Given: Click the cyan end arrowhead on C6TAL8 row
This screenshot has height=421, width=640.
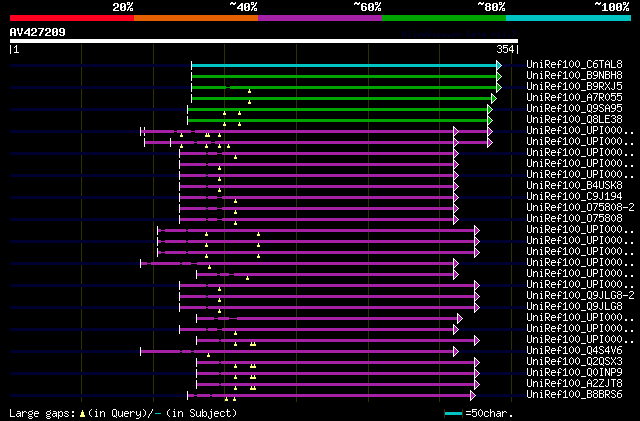Looking at the screenshot, I should 499,65.
